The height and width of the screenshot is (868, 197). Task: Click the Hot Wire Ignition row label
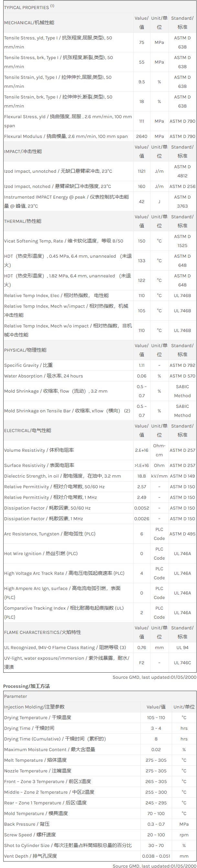pos(40,553)
